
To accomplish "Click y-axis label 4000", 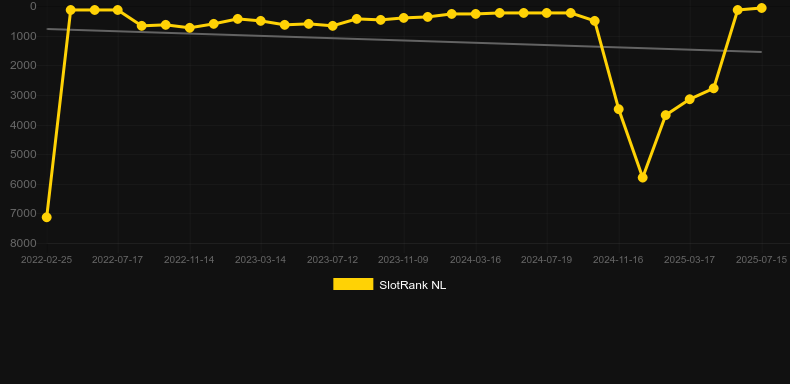I will coord(23,125).
